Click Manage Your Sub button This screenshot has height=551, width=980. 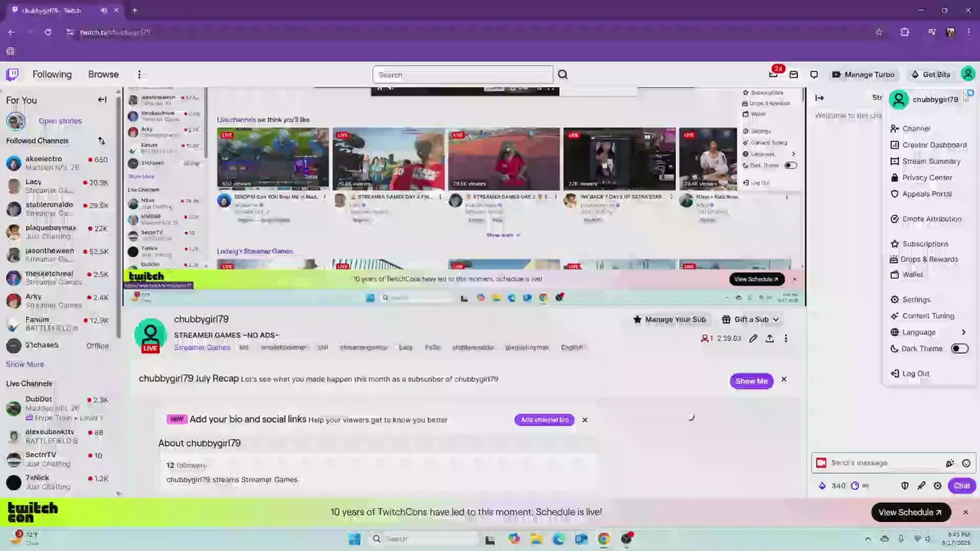coord(669,319)
